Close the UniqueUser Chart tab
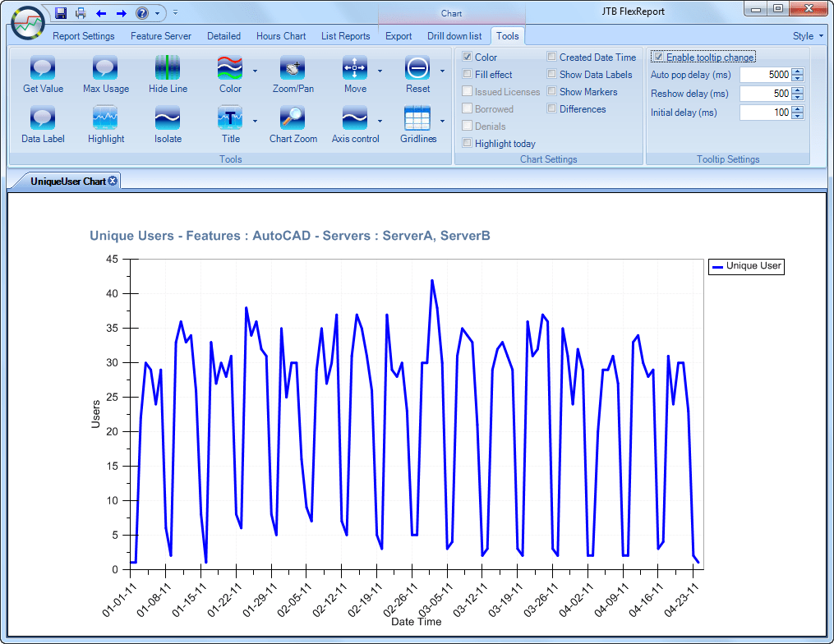The height and width of the screenshot is (644, 834). (113, 181)
